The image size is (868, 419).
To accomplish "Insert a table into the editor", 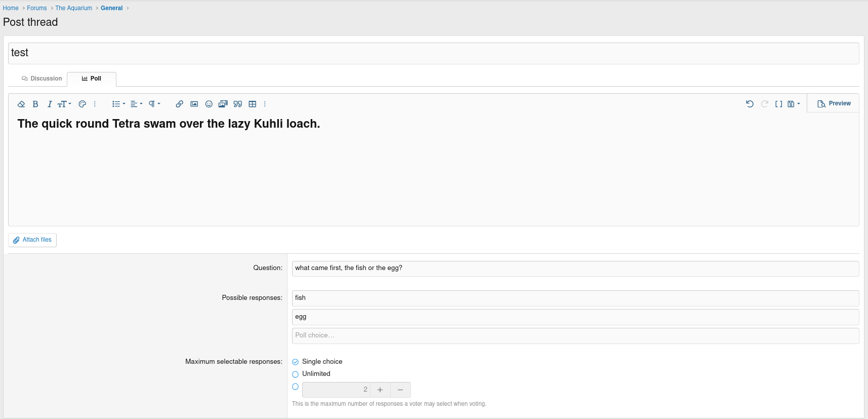I will pyautogui.click(x=253, y=104).
